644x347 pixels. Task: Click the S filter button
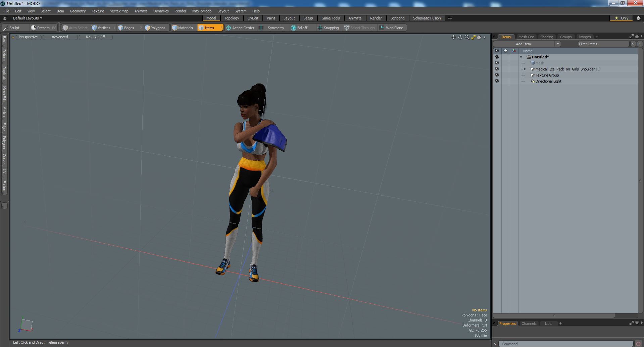point(633,44)
